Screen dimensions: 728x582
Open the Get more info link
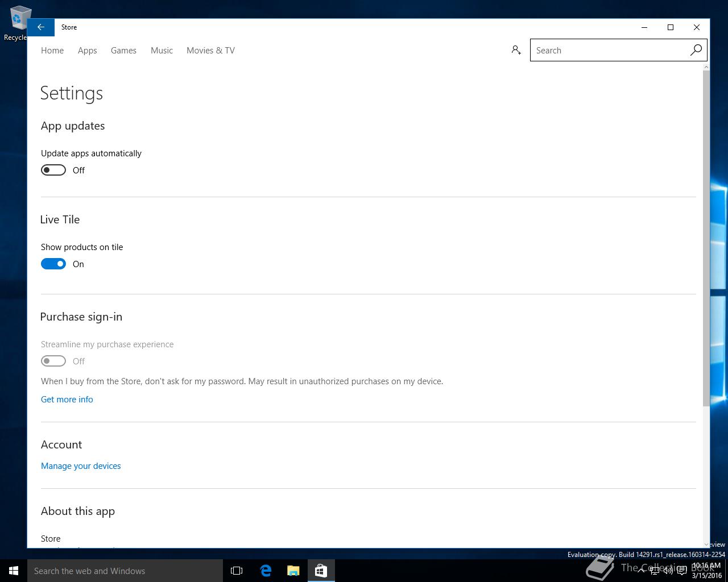(67, 399)
